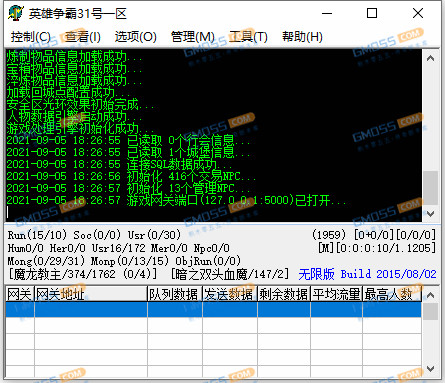Viewport: 445px width, 383px height.
Task: Click the Monp(0/13/15) status text
Action: click(x=130, y=261)
